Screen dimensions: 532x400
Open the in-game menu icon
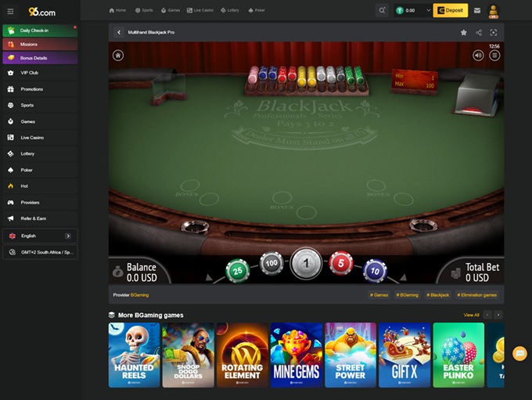494,56
